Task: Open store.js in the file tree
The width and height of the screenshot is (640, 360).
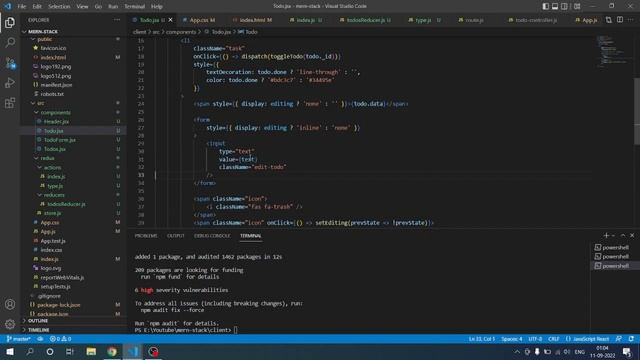Action: point(52,213)
